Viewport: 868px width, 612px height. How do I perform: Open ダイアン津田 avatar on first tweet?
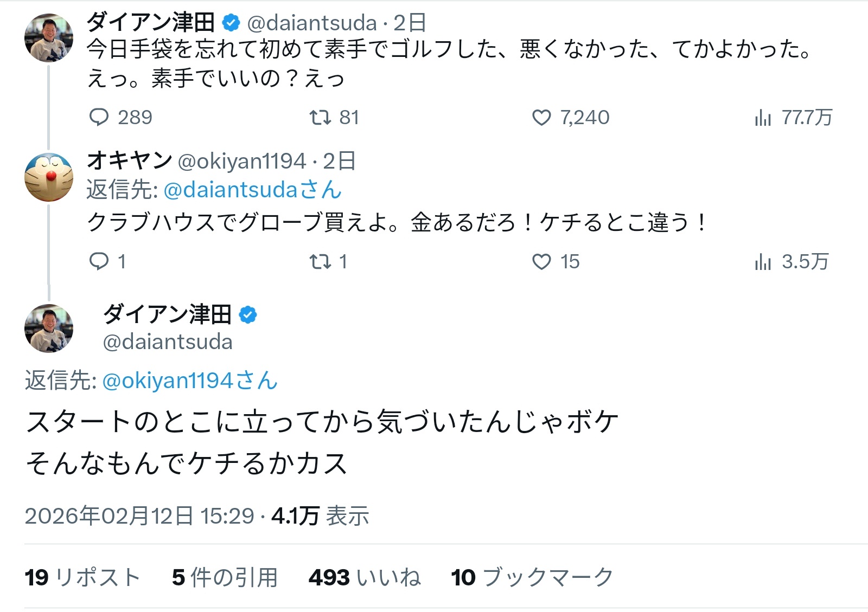49,38
